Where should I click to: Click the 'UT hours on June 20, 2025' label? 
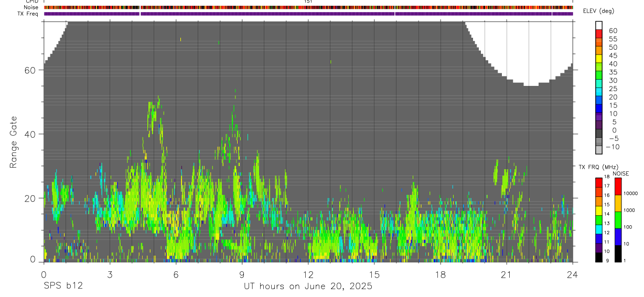click(x=308, y=287)
